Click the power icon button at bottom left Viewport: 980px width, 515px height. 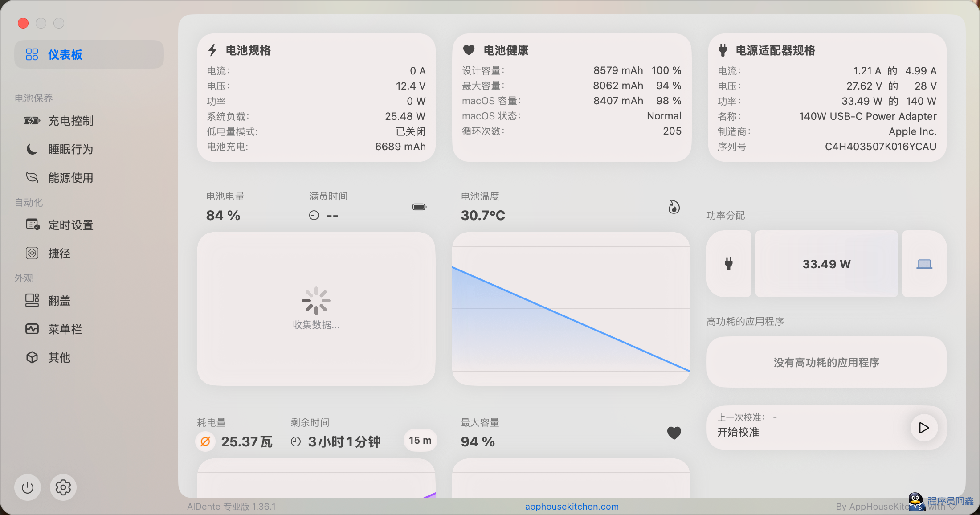[28, 487]
